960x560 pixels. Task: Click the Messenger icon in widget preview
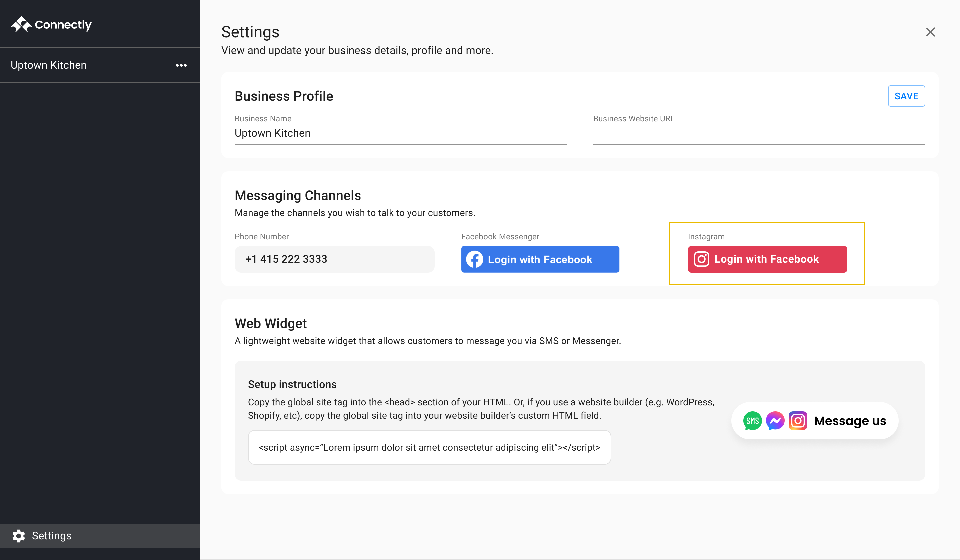775,421
